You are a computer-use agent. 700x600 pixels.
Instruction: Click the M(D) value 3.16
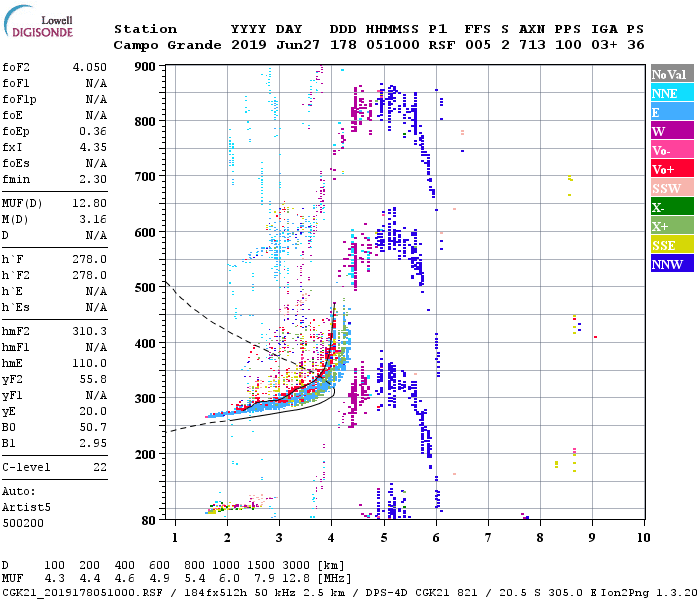[x=93, y=219]
